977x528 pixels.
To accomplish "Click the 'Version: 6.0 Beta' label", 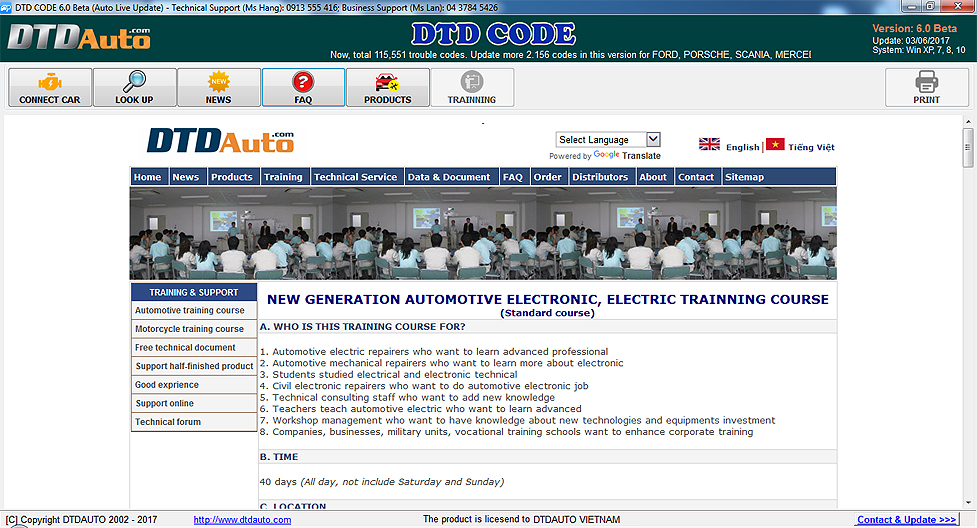I will 915,29.
